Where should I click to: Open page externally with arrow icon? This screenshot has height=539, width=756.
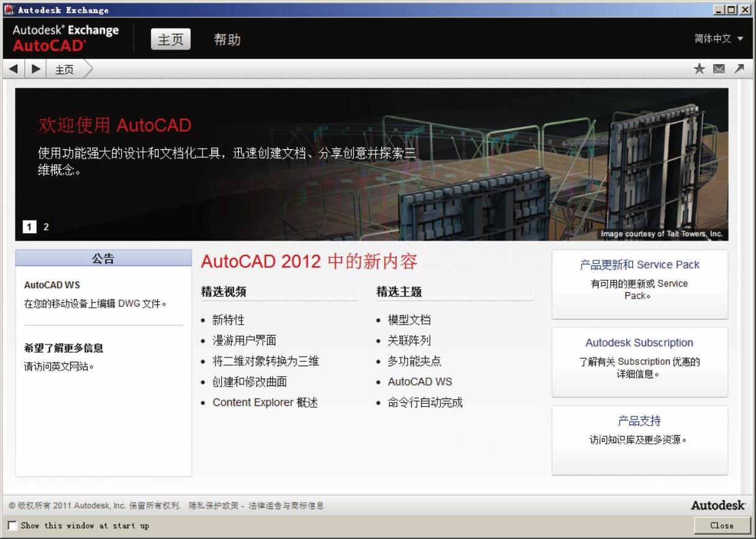coord(739,69)
